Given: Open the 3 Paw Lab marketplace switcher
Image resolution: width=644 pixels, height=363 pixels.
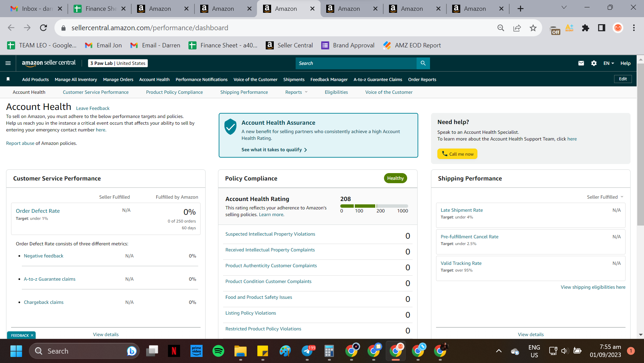Looking at the screenshot, I should [x=118, y=63].
